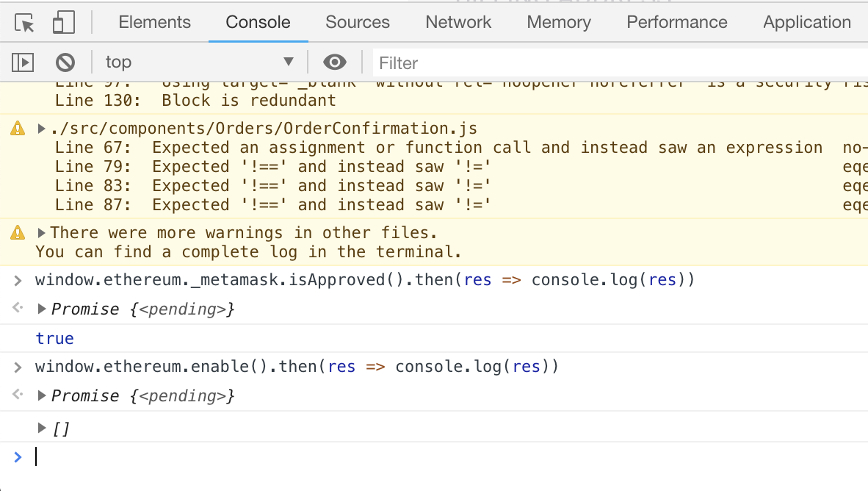Collapse the OrderConfirmation.js warning group
The width and height of the screenshot is (868, 491).
click(40, 128)
